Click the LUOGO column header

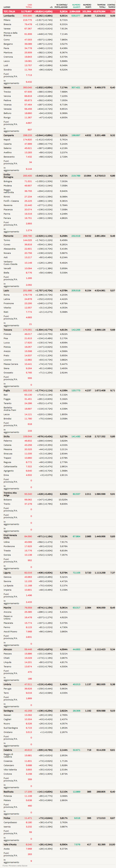tap(7, 7)
